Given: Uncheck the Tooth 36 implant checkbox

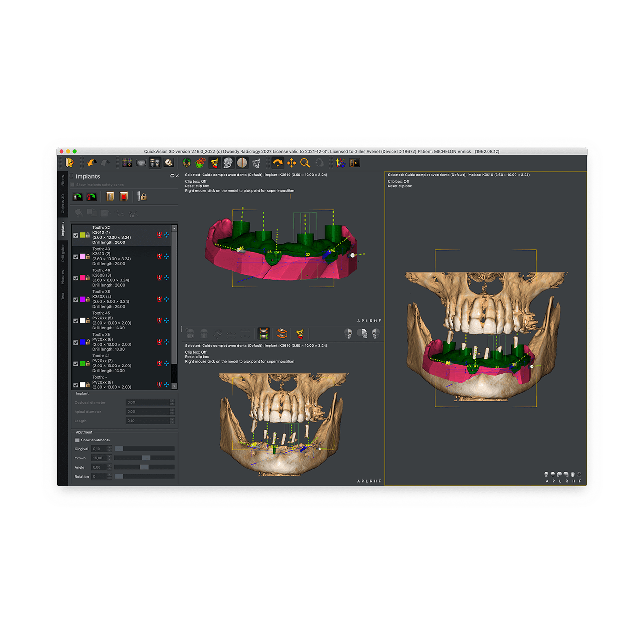Looking at the screenshot, I should click(x=76, y=299).
